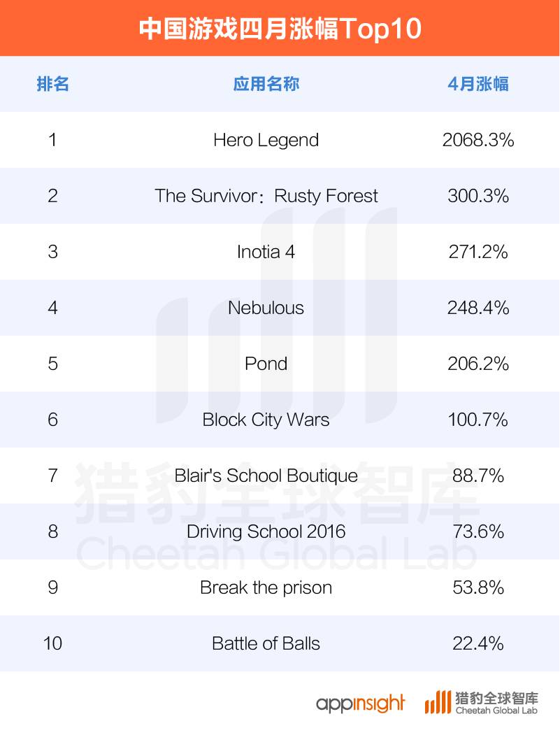Select the Nebulous app name
Screen dimensions: 560x735
coord(266,308)
